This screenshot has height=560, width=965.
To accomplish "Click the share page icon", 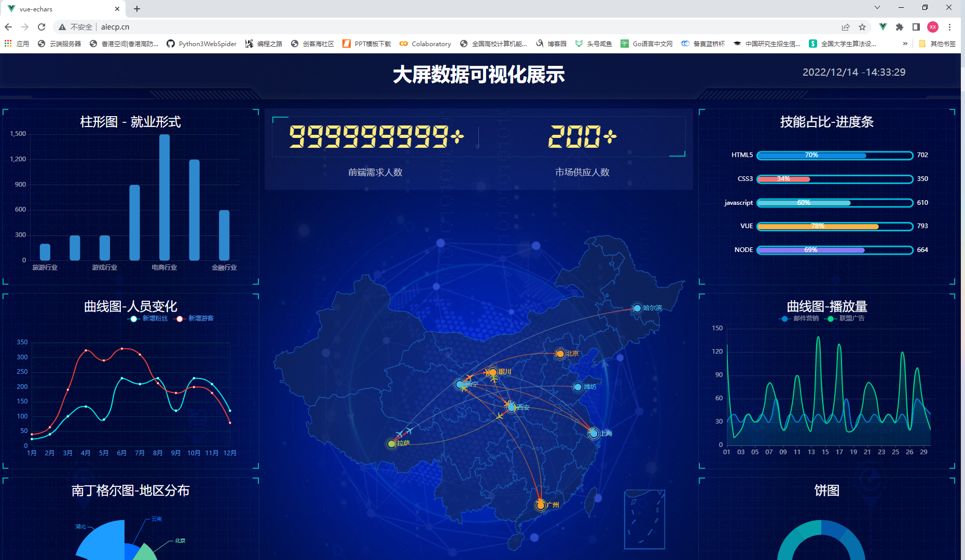I will point(846,27).
